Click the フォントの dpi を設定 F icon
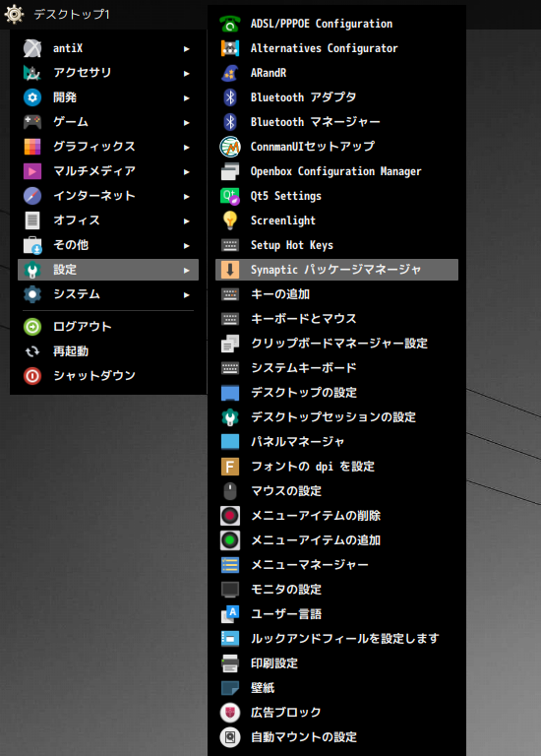 coord(230,467)
